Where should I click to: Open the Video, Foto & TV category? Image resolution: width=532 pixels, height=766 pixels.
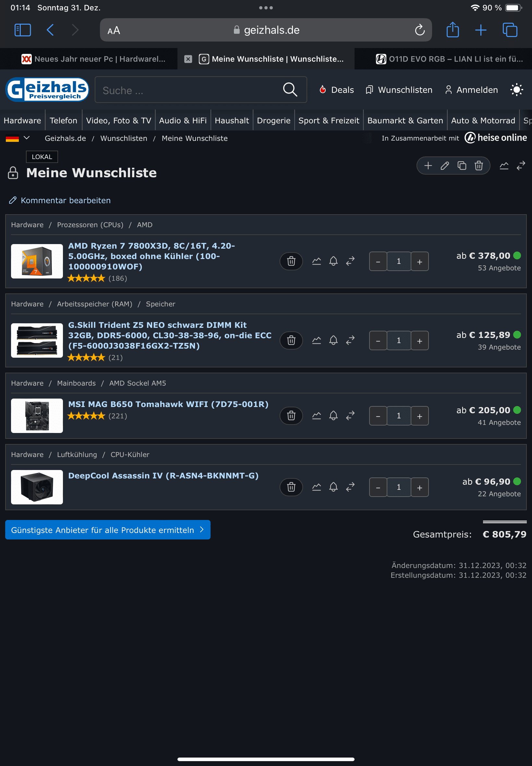(119, 120)
